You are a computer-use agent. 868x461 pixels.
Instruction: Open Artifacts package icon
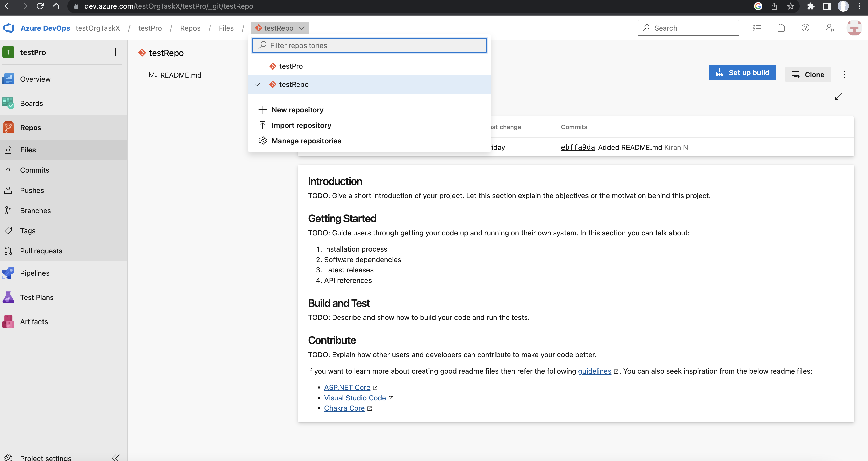click(x=8, y=321)
